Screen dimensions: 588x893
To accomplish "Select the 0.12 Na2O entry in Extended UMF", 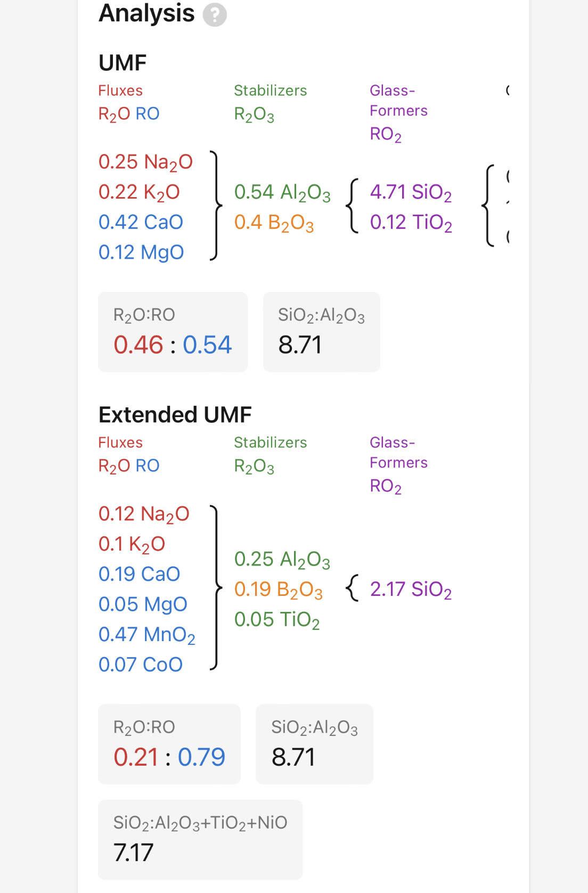I will click(x=144, y=514).
